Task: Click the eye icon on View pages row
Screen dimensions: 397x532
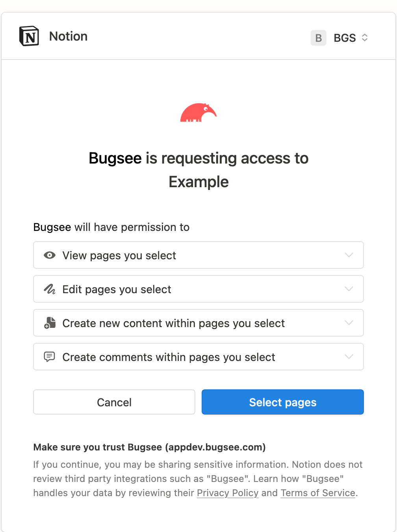Action: (x=50, y=255)
